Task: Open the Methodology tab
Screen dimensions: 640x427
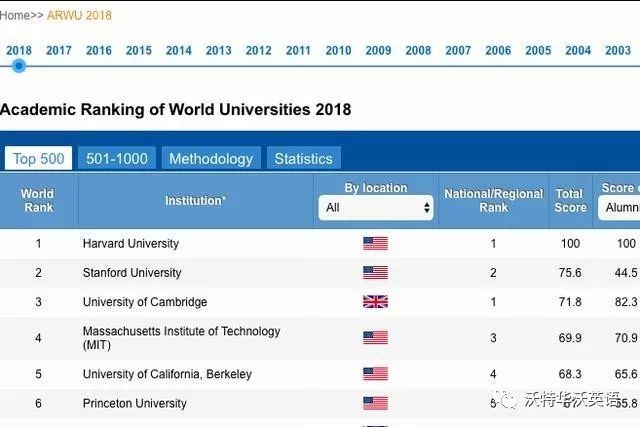Action: click(x=211, y=158)
